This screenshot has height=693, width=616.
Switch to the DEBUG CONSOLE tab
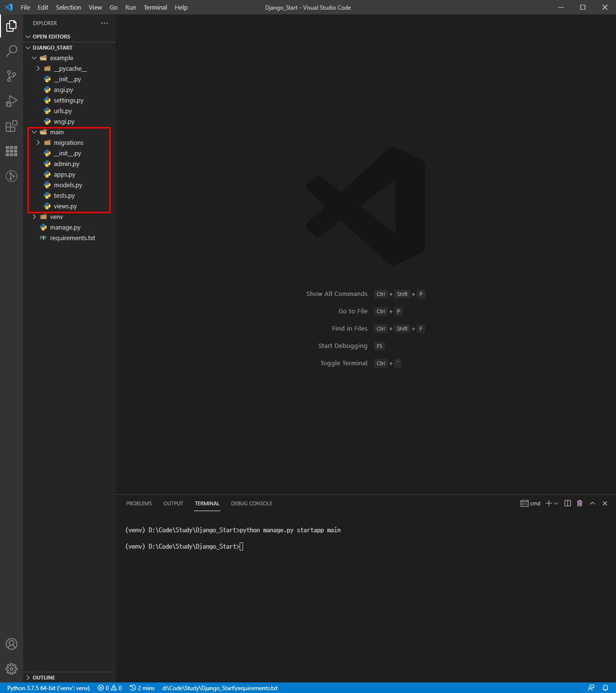(252, 503)
